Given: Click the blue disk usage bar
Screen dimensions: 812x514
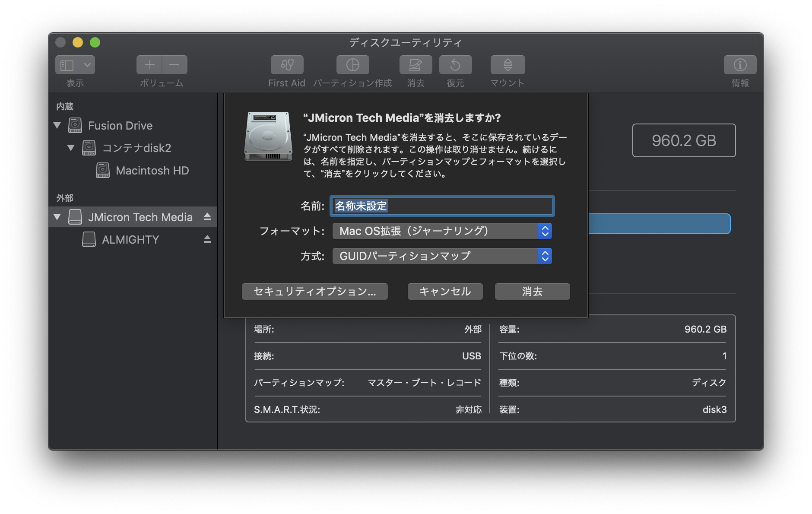Looking at the screenshot, I should click(659, 224).
